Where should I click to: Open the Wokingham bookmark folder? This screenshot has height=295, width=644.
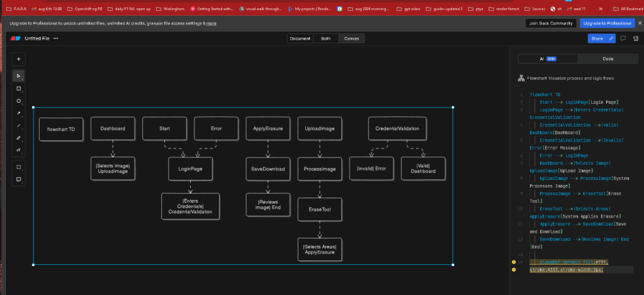[170, 9]
